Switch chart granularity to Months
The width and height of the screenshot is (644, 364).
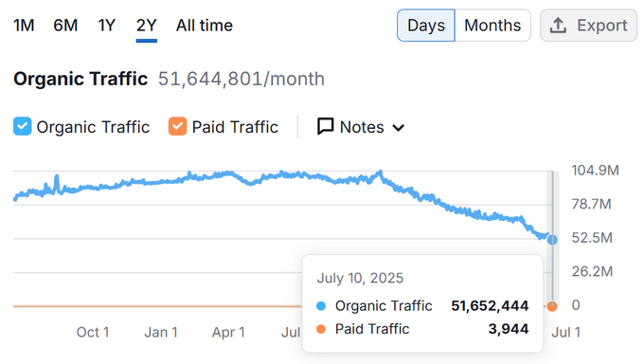pyautogui.click(x=492, y=26)
